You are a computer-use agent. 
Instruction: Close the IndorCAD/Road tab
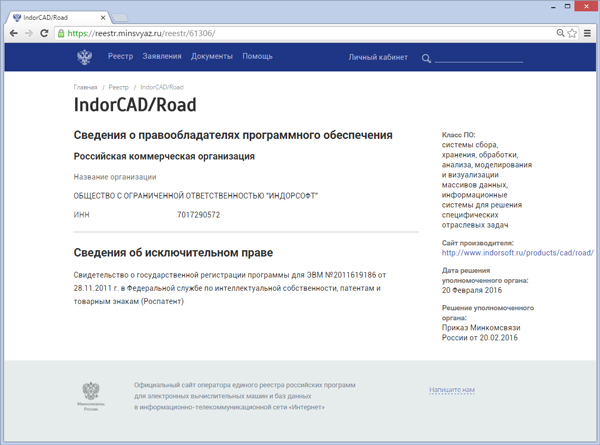point(103,18)
